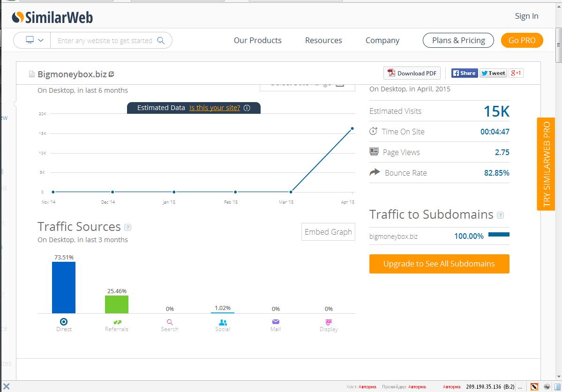Click the Traffic Sources help icon
562x392 pixels.
pos(127,227)
